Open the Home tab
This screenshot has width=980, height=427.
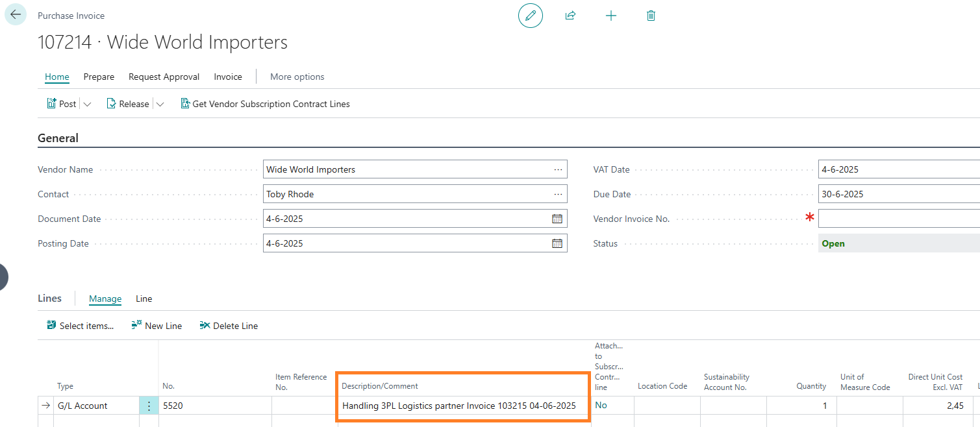[57, 77]
